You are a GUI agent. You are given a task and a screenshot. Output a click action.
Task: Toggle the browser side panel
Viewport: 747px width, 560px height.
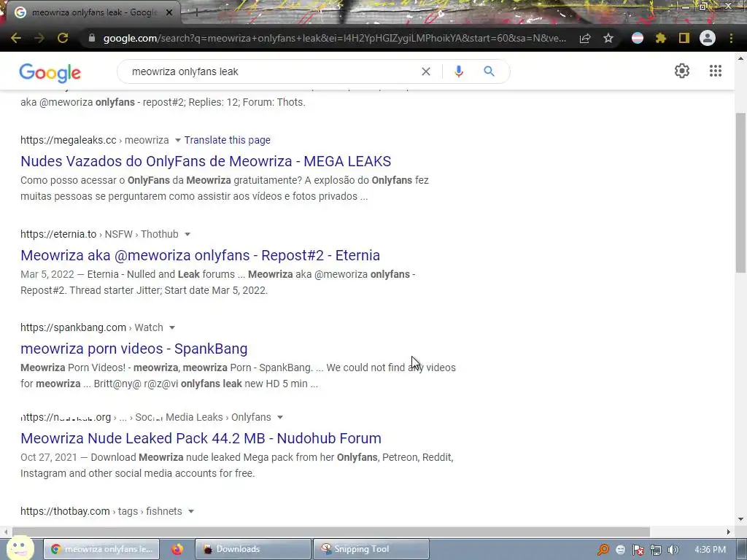pyautogui.click(x=684, y=38)
